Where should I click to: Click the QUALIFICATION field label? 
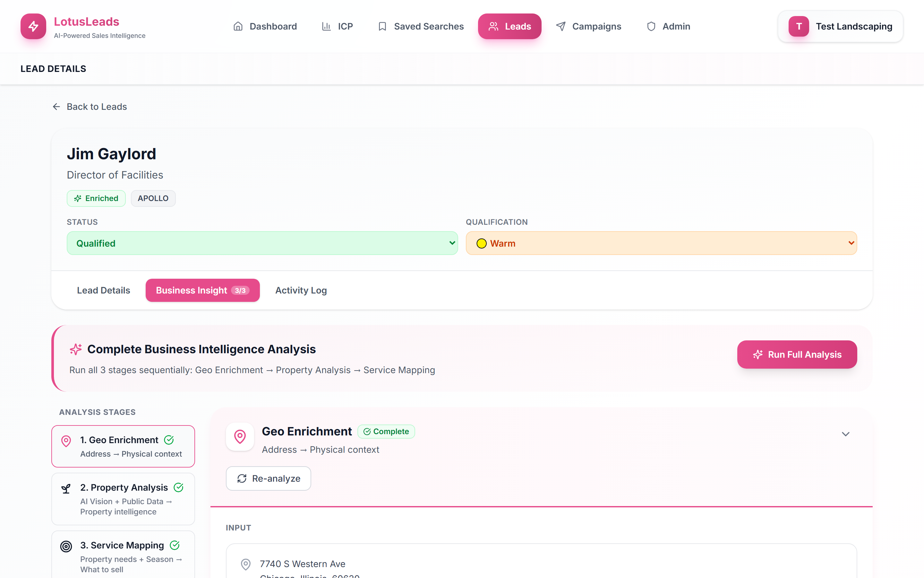click(497, 222)
